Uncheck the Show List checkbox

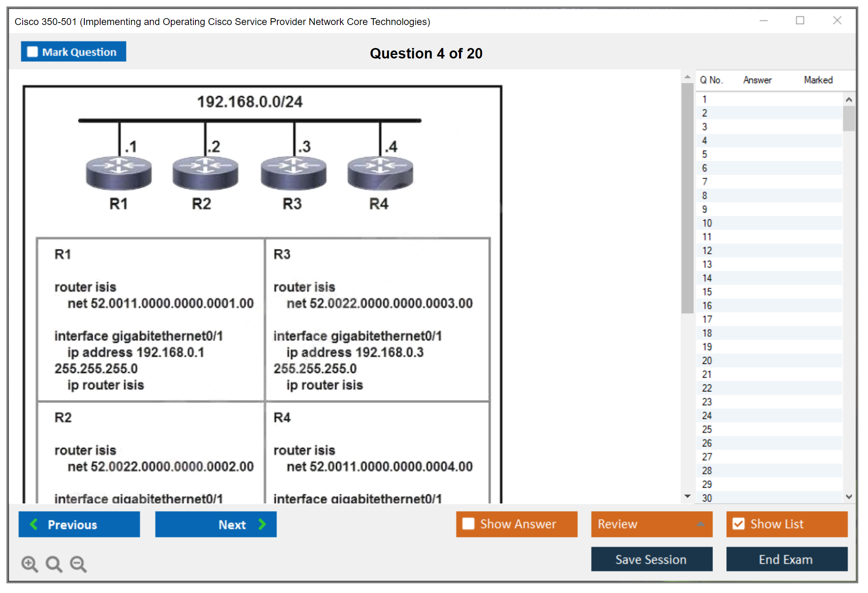pos(738,524)
